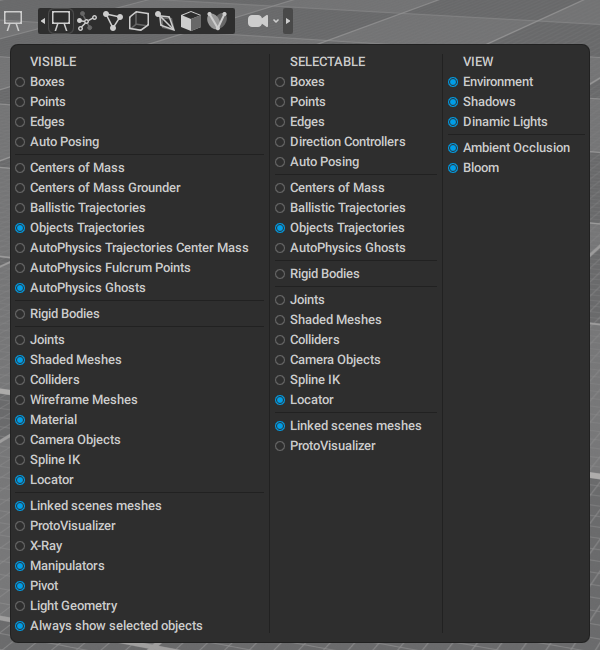Image resolution: width=600 pixels, height=650 pixels.
Task: Click the presentation board icon outside the toolbar
Action: pyautogui.click(x=13, y=20)
